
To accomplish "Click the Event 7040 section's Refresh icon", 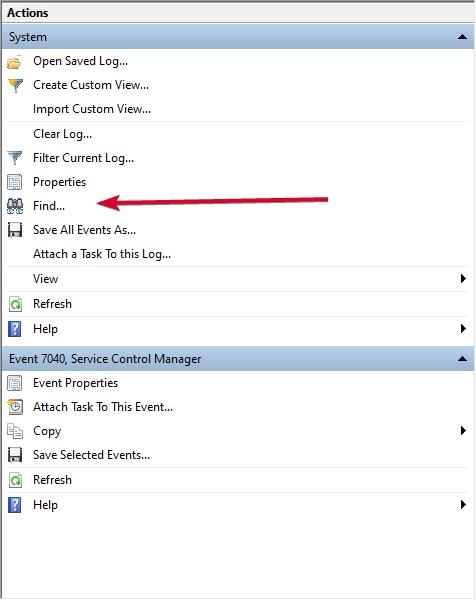I will [15, 480].
